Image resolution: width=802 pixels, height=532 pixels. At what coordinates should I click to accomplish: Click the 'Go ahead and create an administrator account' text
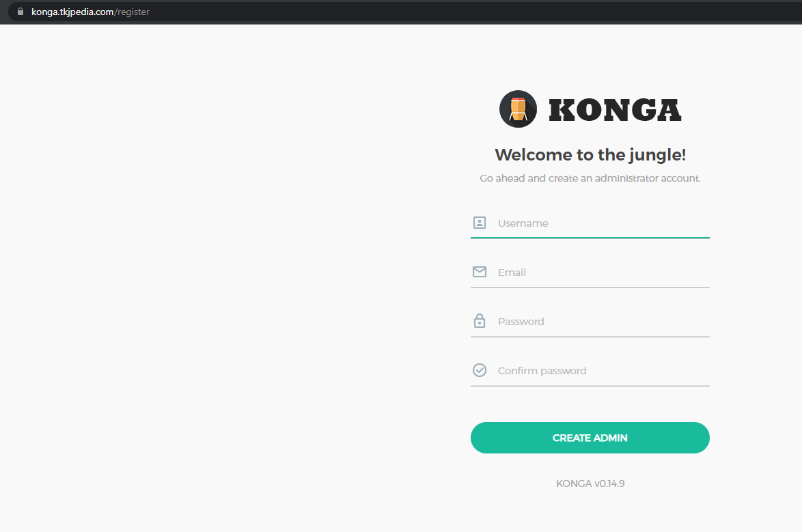[590, 178]
